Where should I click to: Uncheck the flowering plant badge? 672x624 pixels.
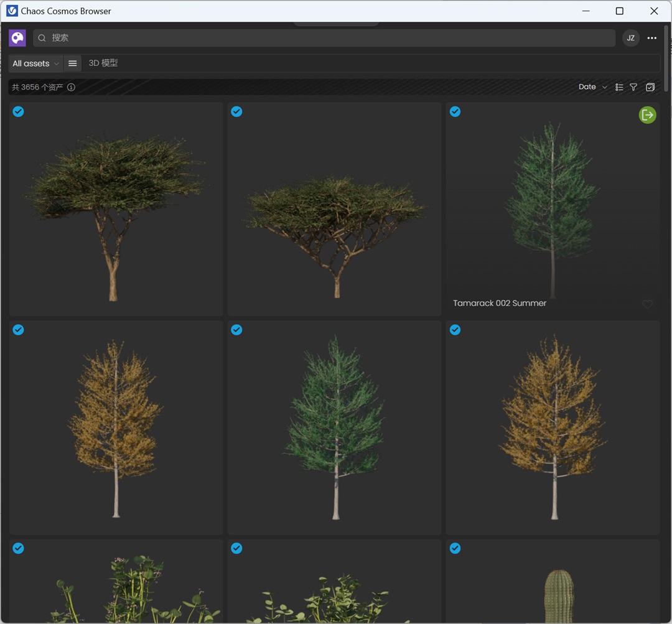point(19,548)
